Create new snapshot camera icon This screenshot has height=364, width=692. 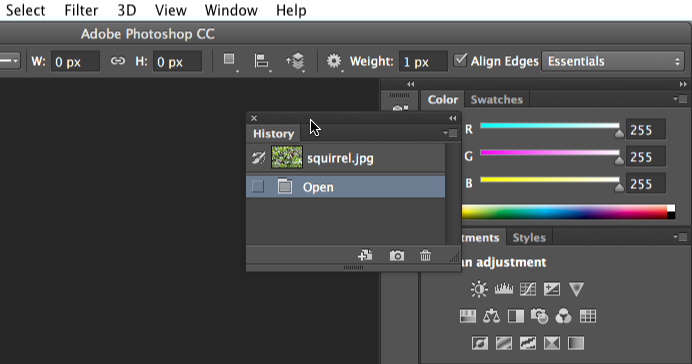click(x=396, y=255)
